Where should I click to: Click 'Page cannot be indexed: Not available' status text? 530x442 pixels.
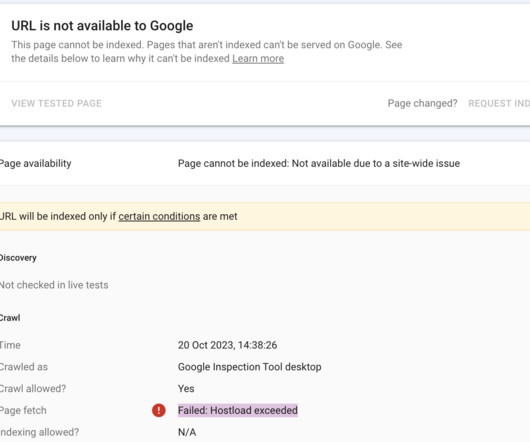tap(319, 164)
